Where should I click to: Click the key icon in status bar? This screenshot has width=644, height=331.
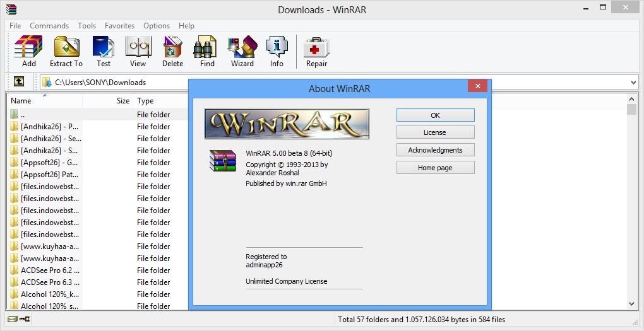coord(25,319)
